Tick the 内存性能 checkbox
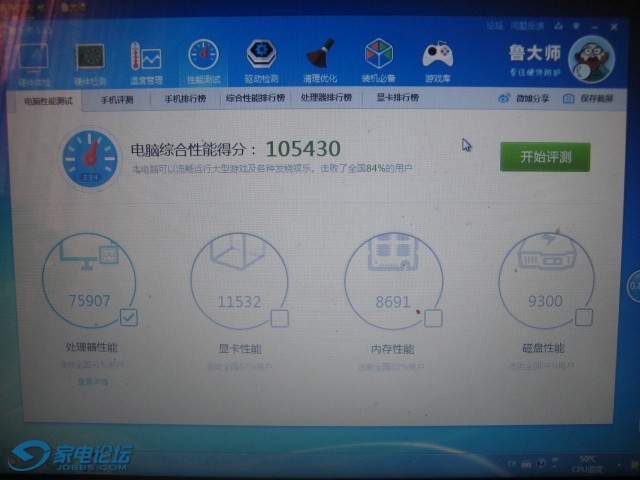 click(x=433, y=318)
